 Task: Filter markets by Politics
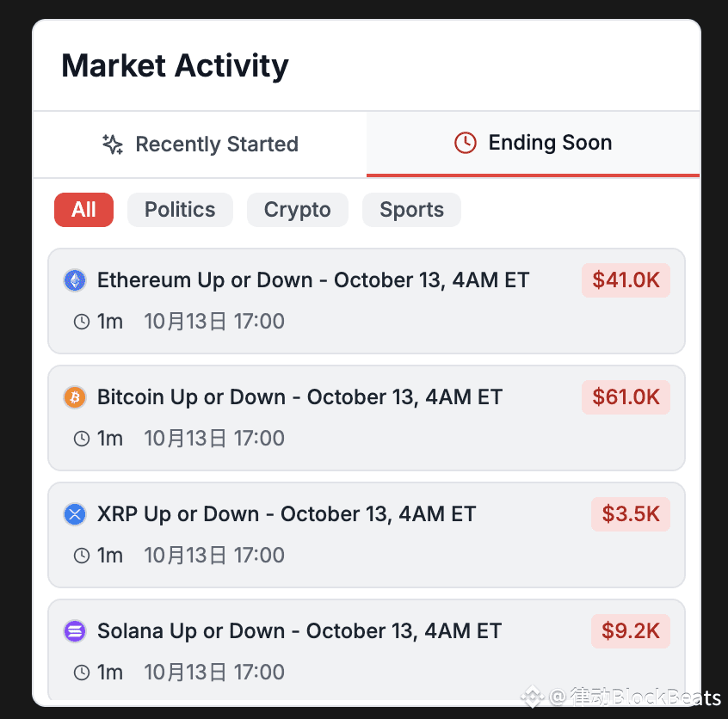180,210
